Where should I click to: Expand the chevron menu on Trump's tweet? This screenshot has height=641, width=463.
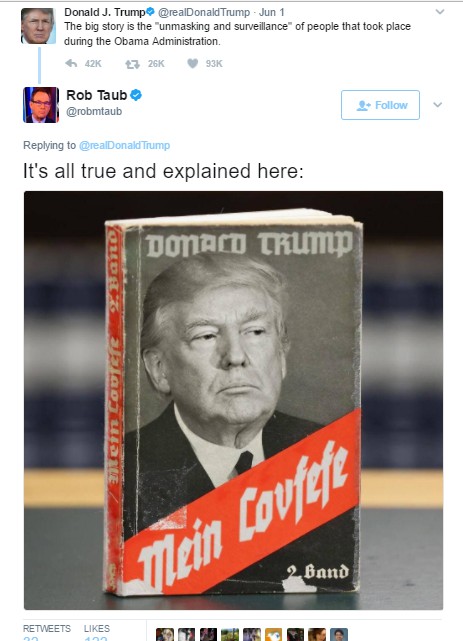[x=440, y=12]
